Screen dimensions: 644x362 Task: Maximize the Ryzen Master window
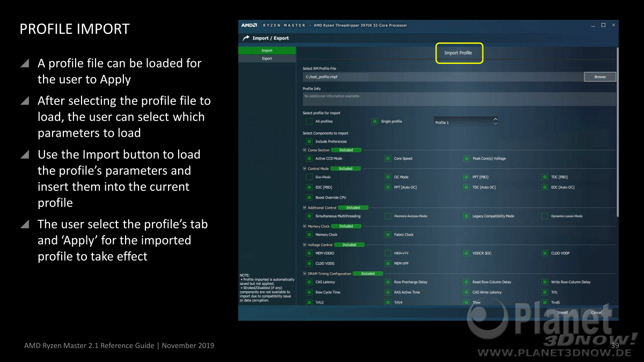pos(603,25)
